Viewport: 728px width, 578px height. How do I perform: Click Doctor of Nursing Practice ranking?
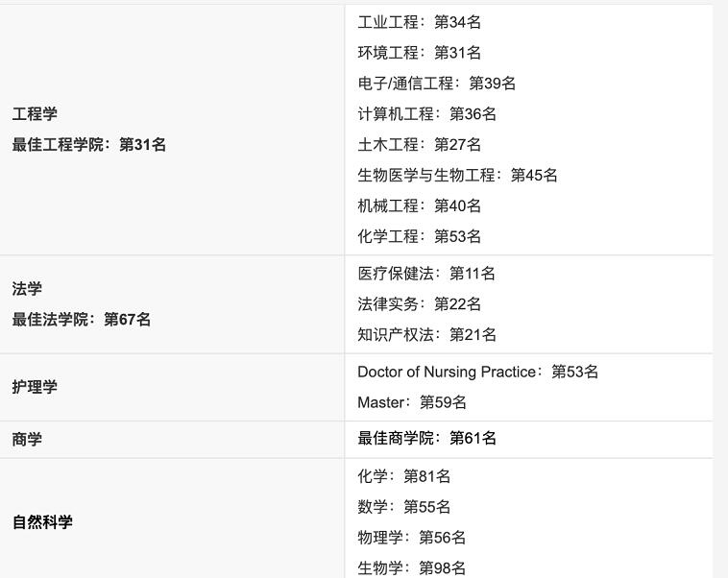click(477, 372)
